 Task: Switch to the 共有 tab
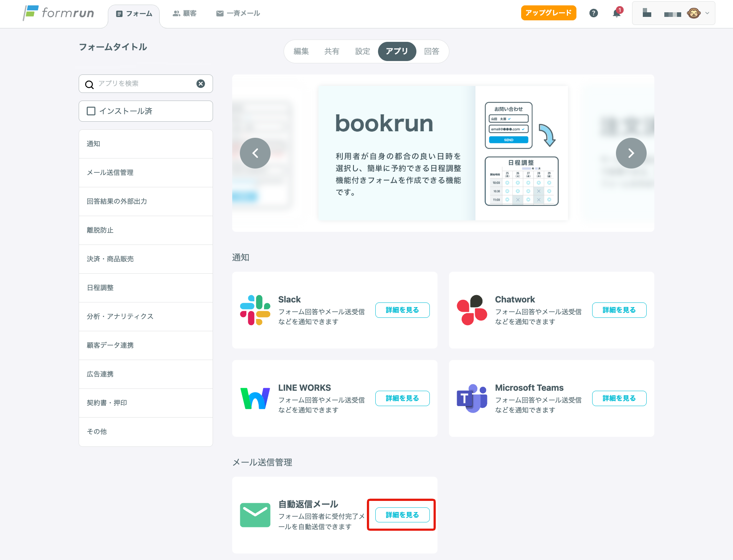(x=332, y=51)
